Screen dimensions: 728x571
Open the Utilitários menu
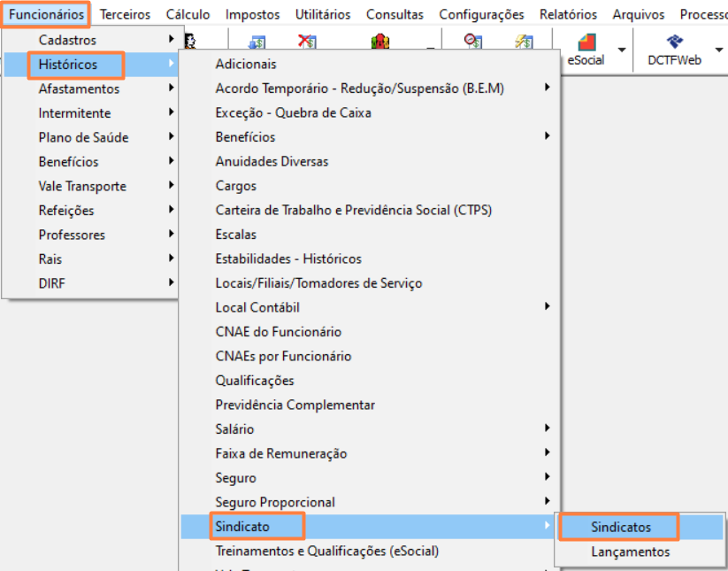coord(323,14)
